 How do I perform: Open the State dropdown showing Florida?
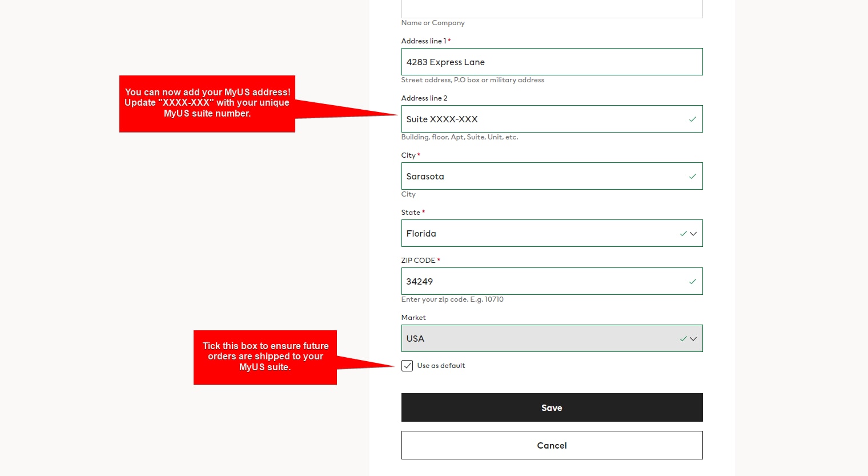pyautogui.click(x=552, y=233)
